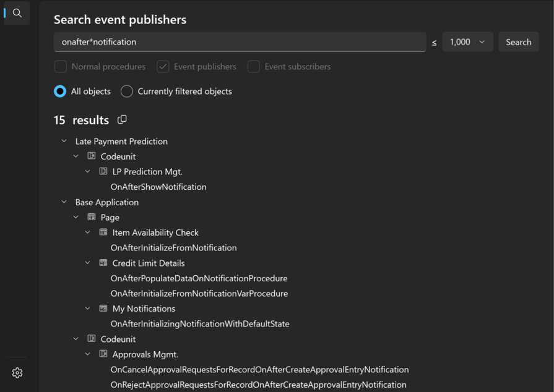The image size is (554, 392).
Task: Collapse the Approvals Mgmt. node
Action: pyautogui.click(x=88, y=354)
